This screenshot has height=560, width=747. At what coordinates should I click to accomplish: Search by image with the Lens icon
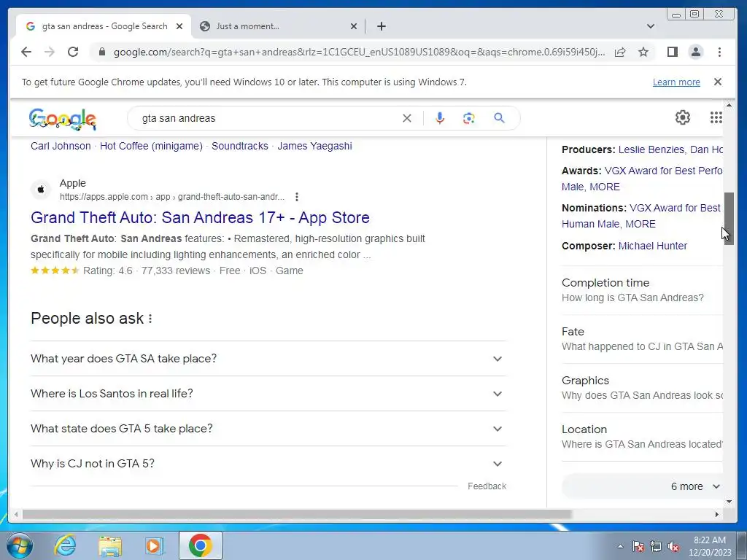[x=469, y=118]
